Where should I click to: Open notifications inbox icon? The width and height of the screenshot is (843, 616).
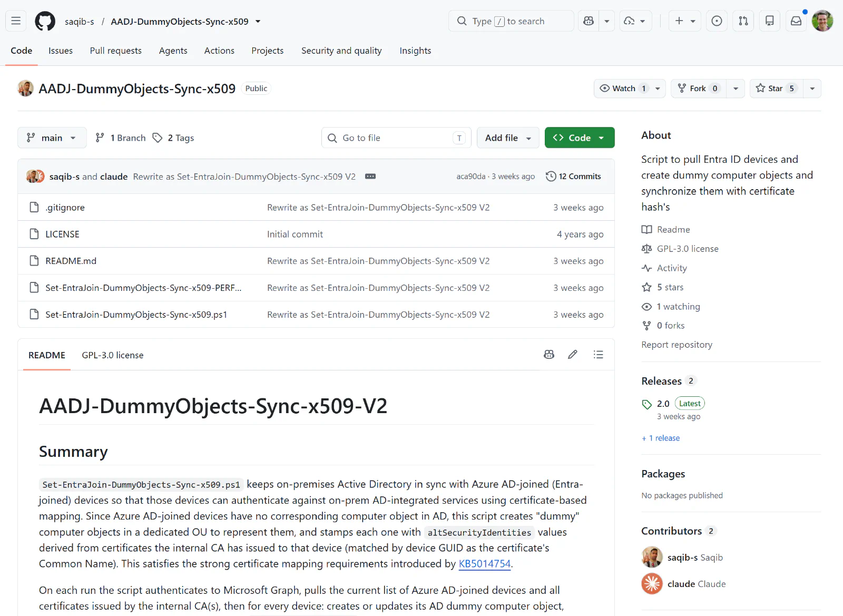[x=796, y=21]
